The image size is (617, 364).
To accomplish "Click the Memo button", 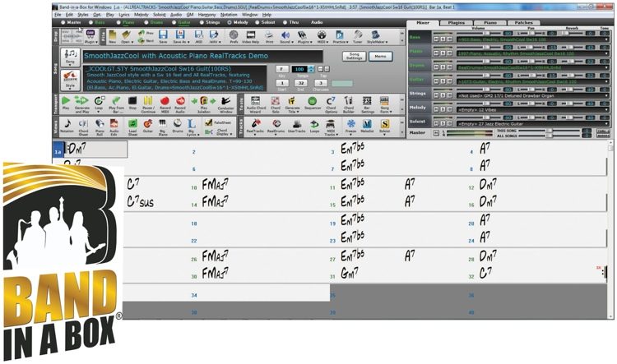I will tap(380, 56).
